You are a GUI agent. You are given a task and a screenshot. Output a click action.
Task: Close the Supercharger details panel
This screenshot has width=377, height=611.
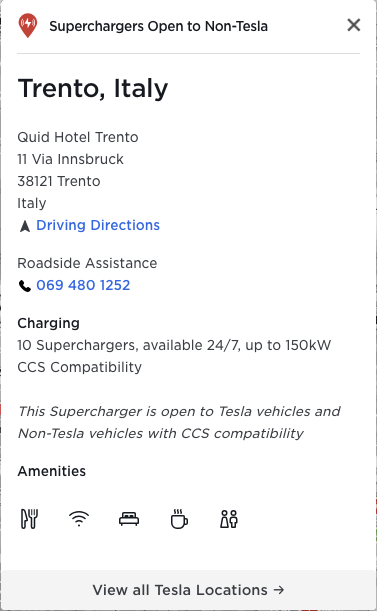(x=354, y=25)
